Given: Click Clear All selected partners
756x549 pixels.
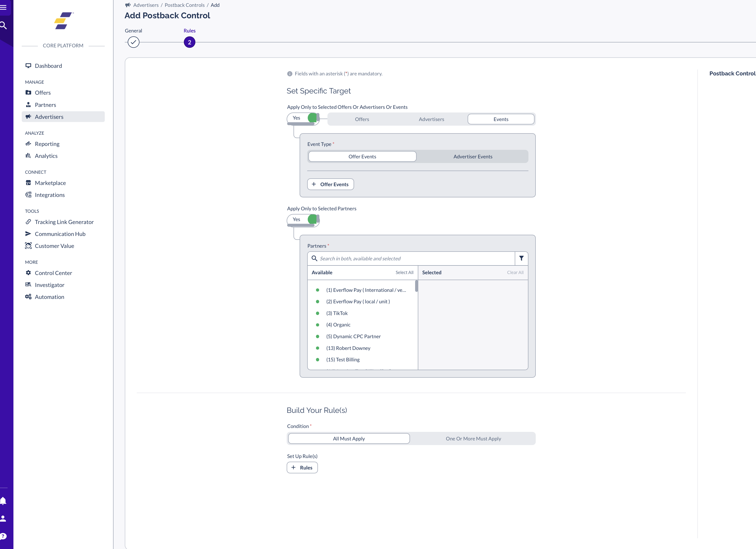Looking at the screenshot, I should pyautogui.click(x=515, y=273).
